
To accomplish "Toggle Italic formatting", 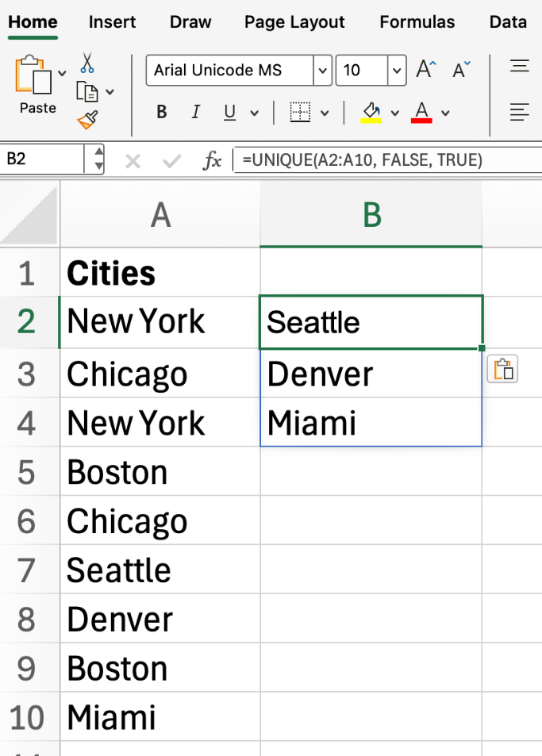I will click(x=195, y=113).
